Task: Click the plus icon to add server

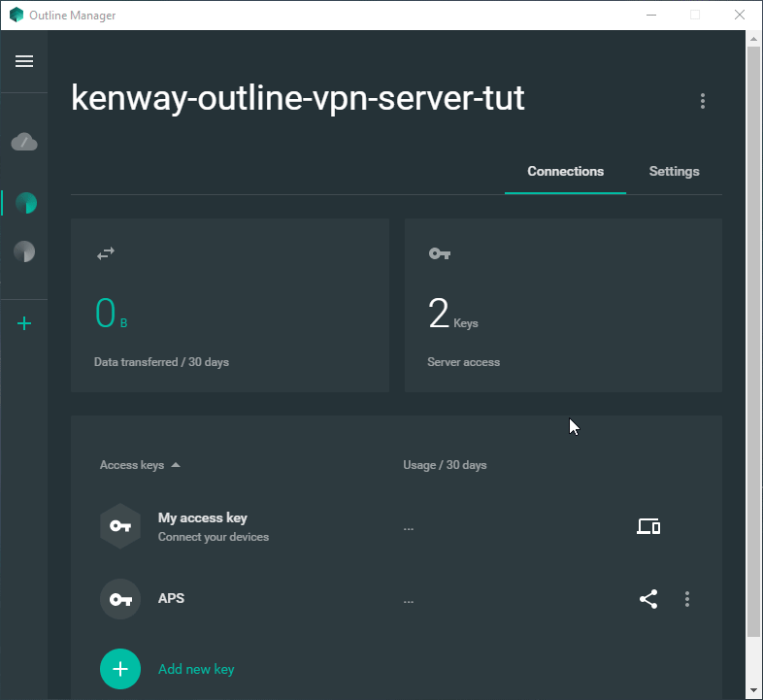Action: 25,323
